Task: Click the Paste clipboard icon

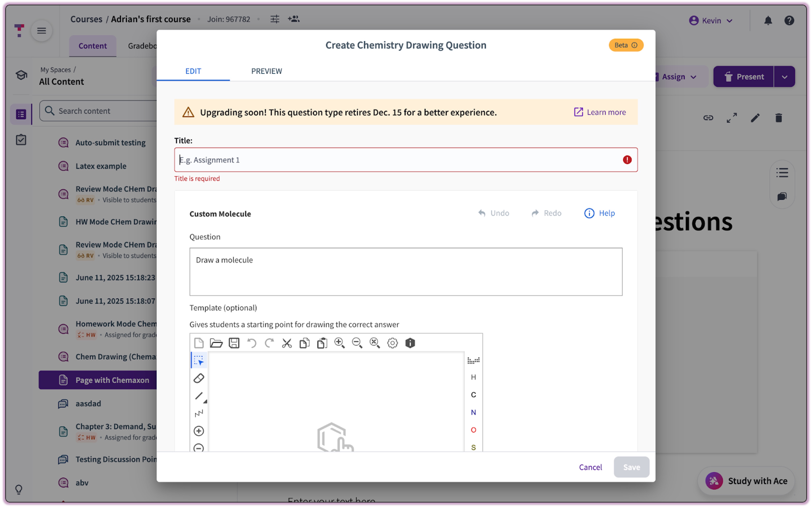Action: [x=322, y=343]
